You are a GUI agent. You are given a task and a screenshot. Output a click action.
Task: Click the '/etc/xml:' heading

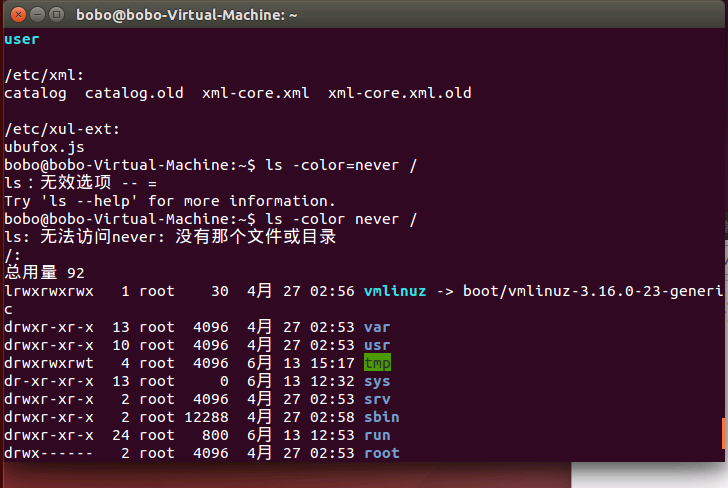[x=44, y=75]
